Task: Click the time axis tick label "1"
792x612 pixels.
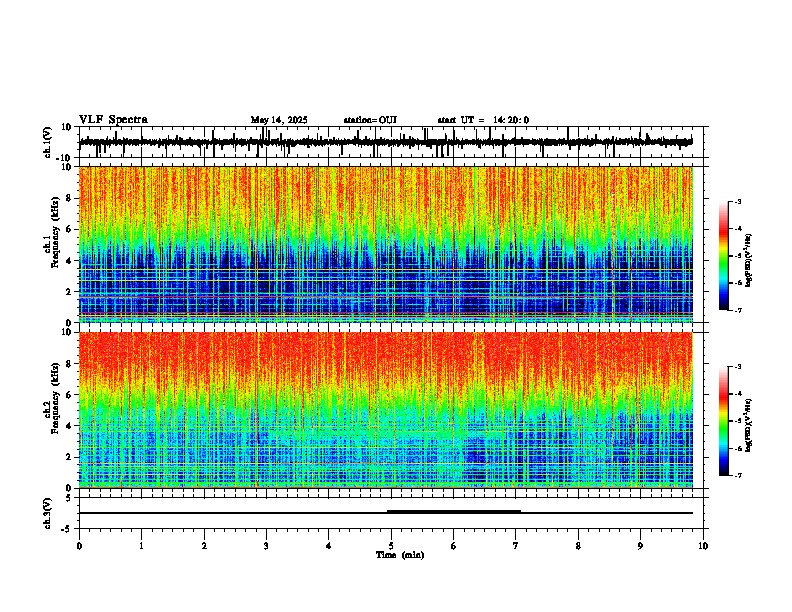Action: coord(141,546)
